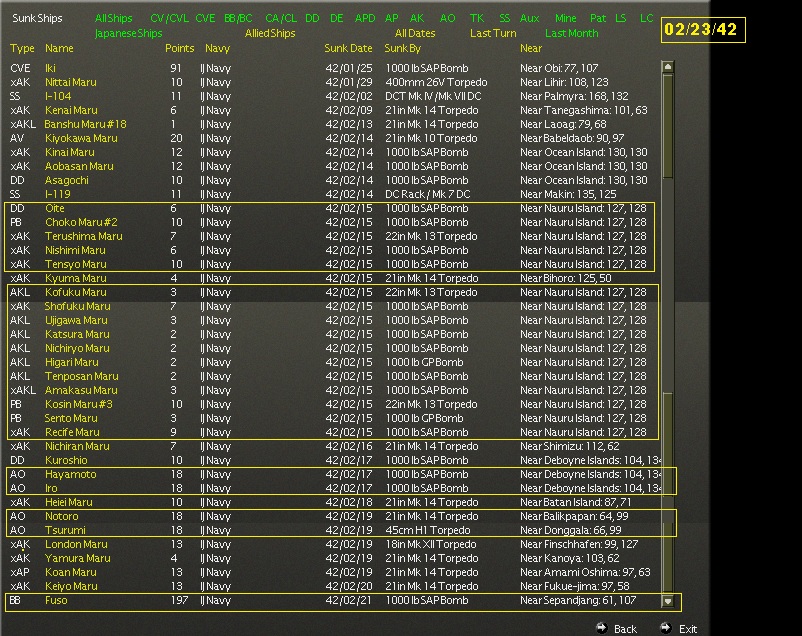Click the Back arrow icon

[x=602, y=628]
